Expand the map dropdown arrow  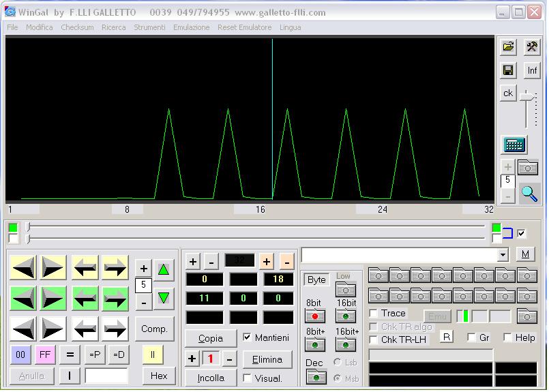(x=503, y=254)
